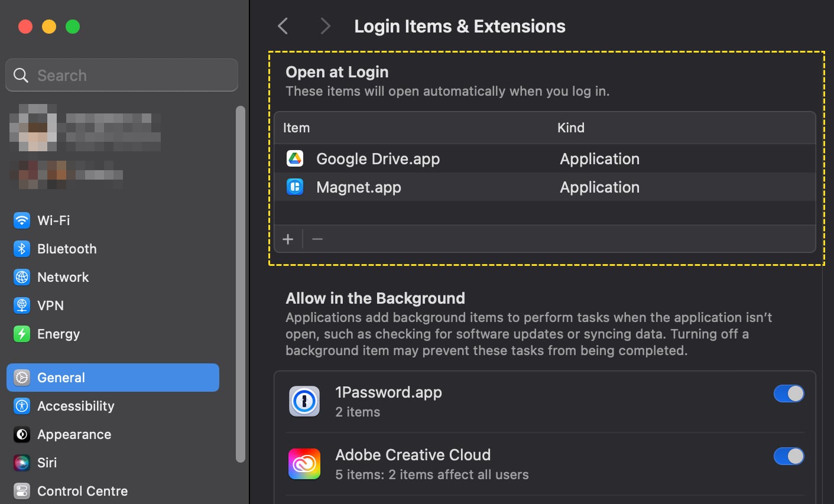Viewport: 834px width, 504px height.
Task: Click the Control Centre icon
Action: (22, 491)
